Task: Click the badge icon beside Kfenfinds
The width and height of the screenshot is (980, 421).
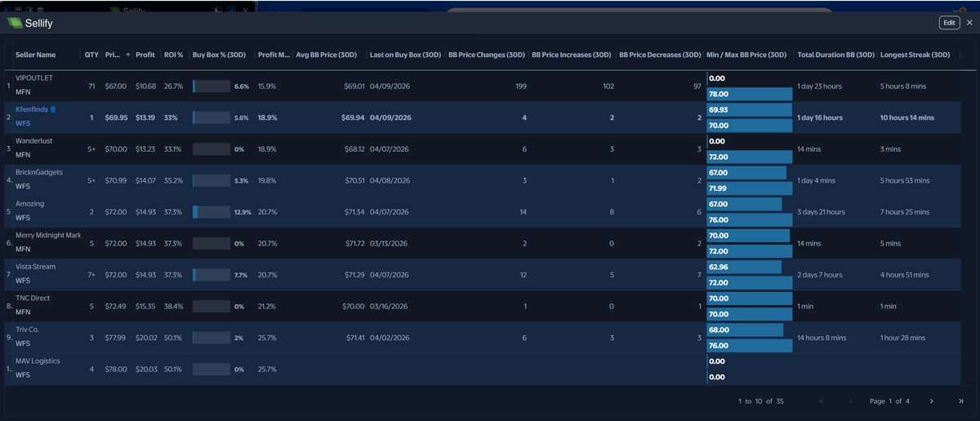Action: point(54,109)
